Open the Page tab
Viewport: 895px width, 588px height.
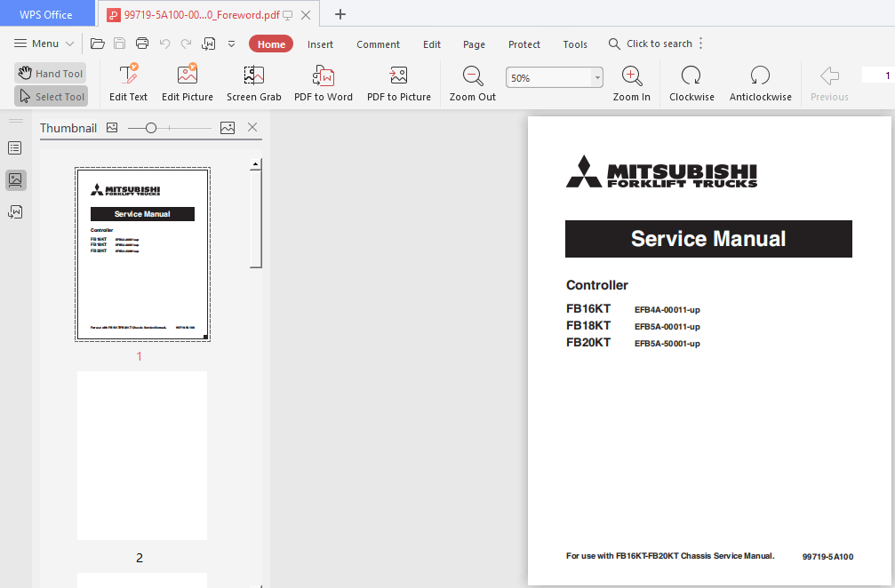(x=474, y=44)
